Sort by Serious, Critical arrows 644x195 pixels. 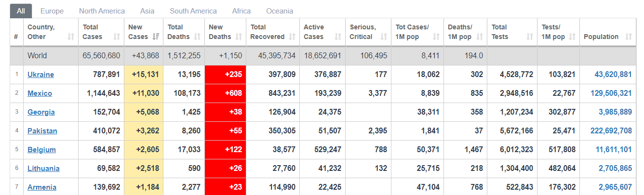point(384,37)
